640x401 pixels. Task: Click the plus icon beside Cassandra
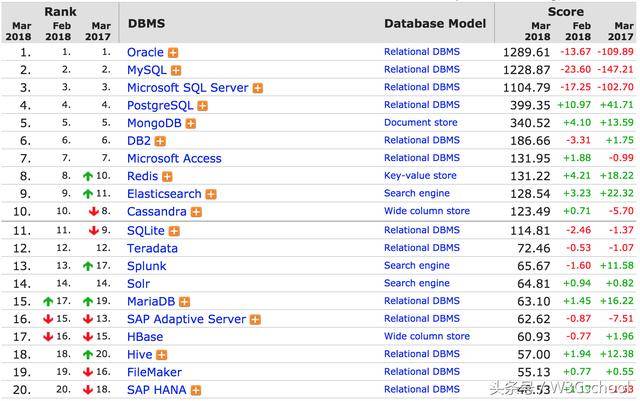(x=196, y=212)
